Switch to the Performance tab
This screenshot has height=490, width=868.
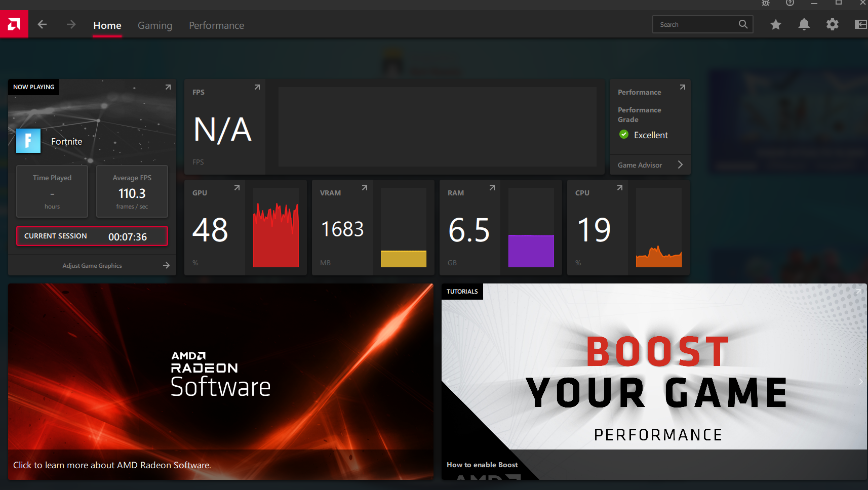216,25
